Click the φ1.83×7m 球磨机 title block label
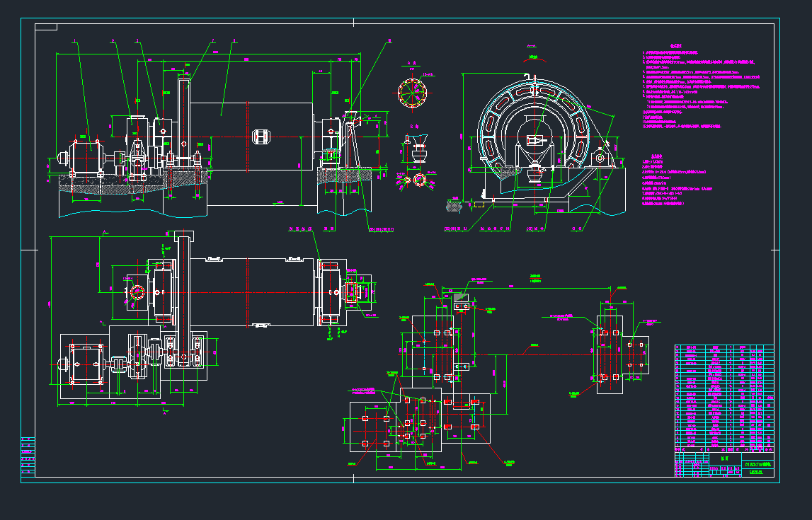812x520 pixels. pos(759,464)
